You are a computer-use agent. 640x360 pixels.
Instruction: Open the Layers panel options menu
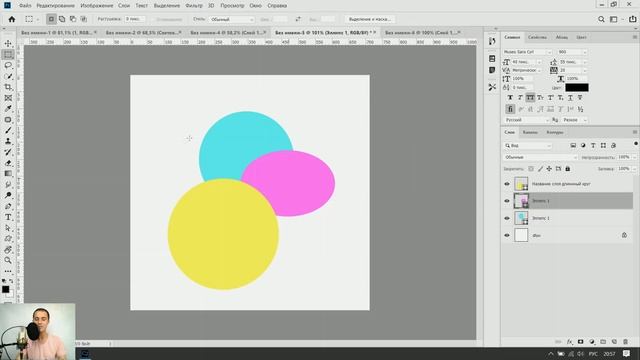pyautogui.click(x=635, y=132)
